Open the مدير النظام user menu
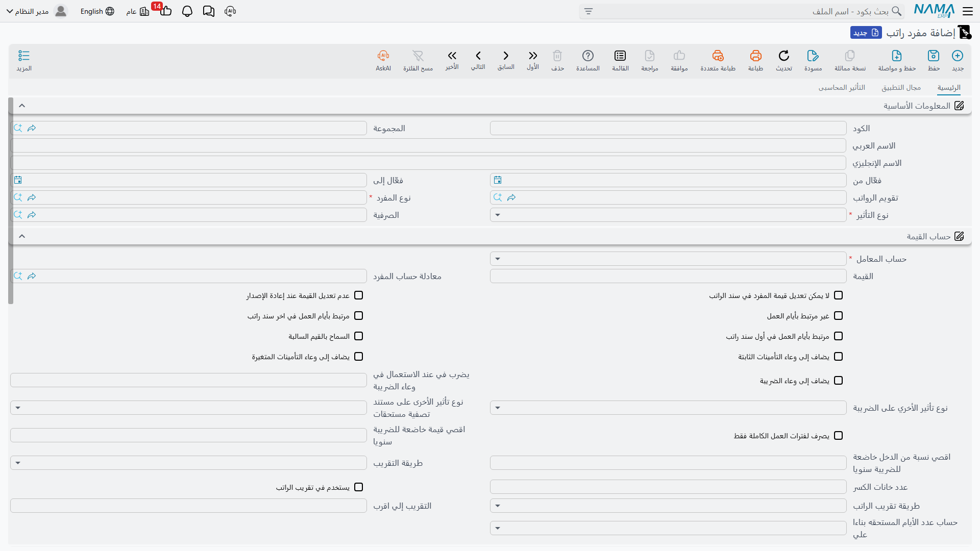Image resolution: width=980 pixels, height=551 pixels. point(36,11)
